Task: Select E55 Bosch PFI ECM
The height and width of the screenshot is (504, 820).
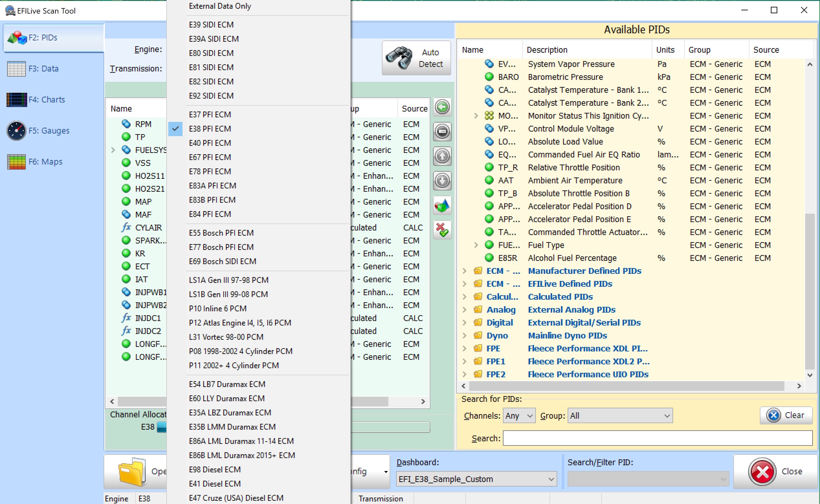Action: coord(259,233)
